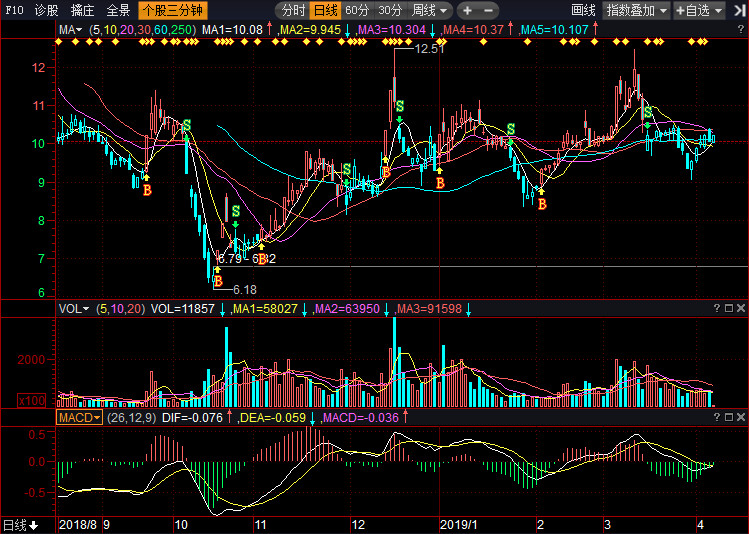Switch chart to 分时 intraday view
The width and height of the screenshot is (749, 534).
(x=292, y=10)
